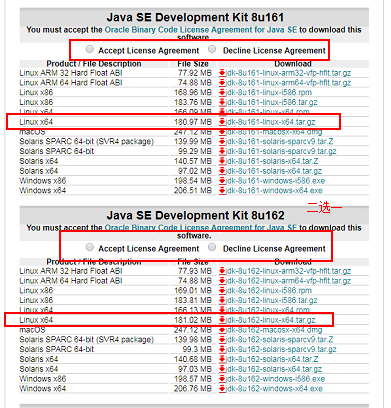Download jdk-8u162-windows-x64.exe
The width and height of the screenshot is (391, 408).
click(x=274, y=389)
